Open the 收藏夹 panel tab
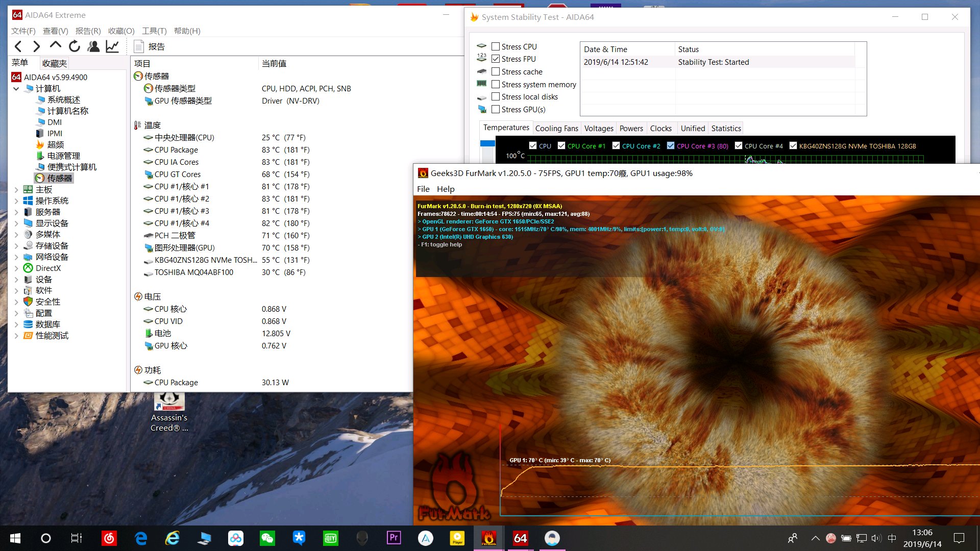 pos(55,63)
